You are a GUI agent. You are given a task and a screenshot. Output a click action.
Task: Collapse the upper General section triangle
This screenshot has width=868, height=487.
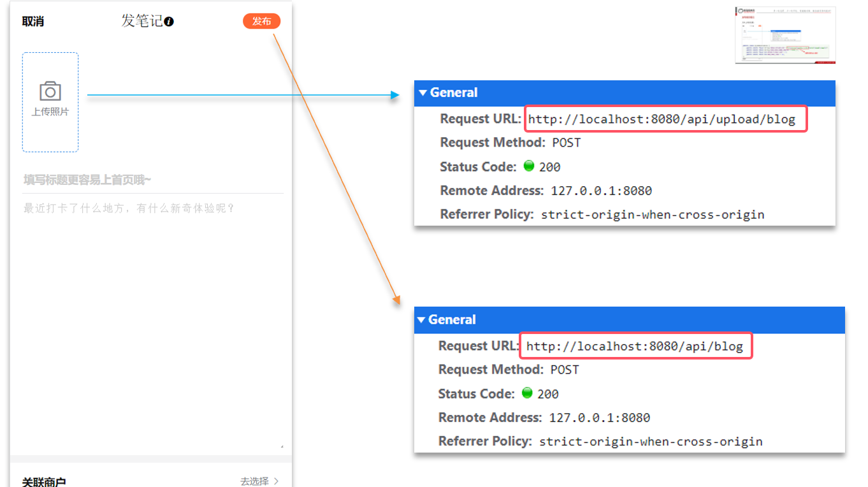point(423,93)
